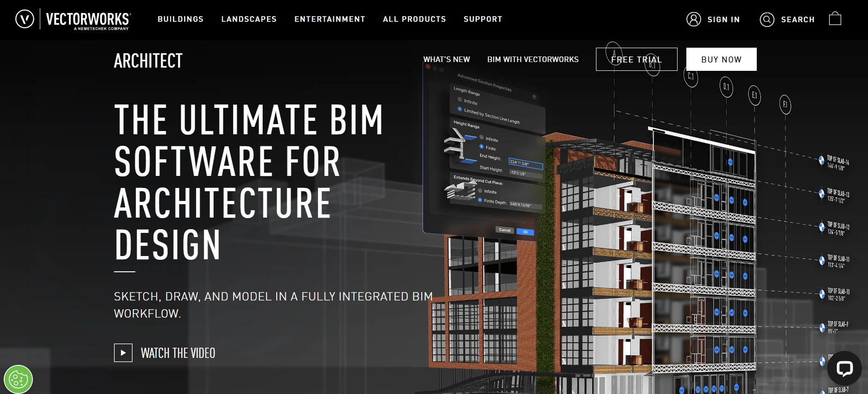Open the Entertainment menu
Screen dimensions: 868x394
coord(330,19)
